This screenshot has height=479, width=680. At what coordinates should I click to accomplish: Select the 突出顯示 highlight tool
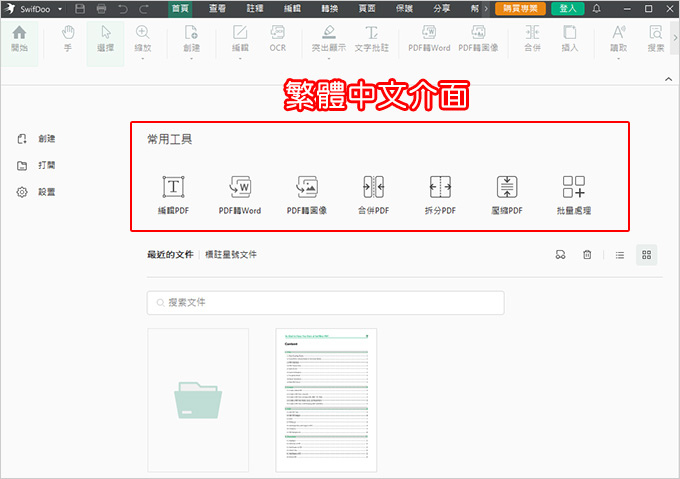[329, 39]
